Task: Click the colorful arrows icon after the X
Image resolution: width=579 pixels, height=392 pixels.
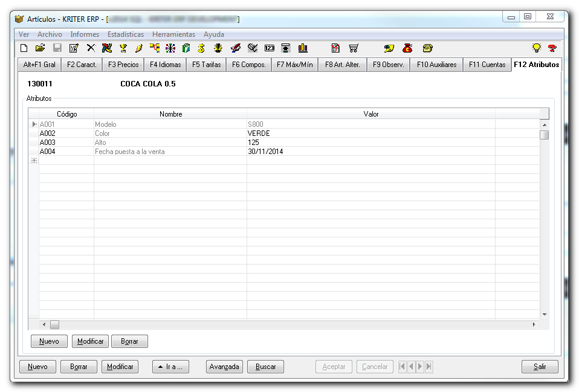Action: coord(107,48)
